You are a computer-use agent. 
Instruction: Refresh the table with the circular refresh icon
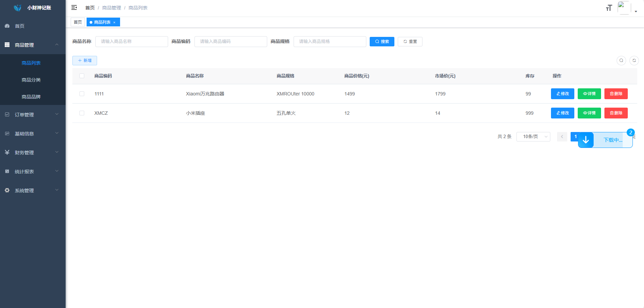coord(635,61)
